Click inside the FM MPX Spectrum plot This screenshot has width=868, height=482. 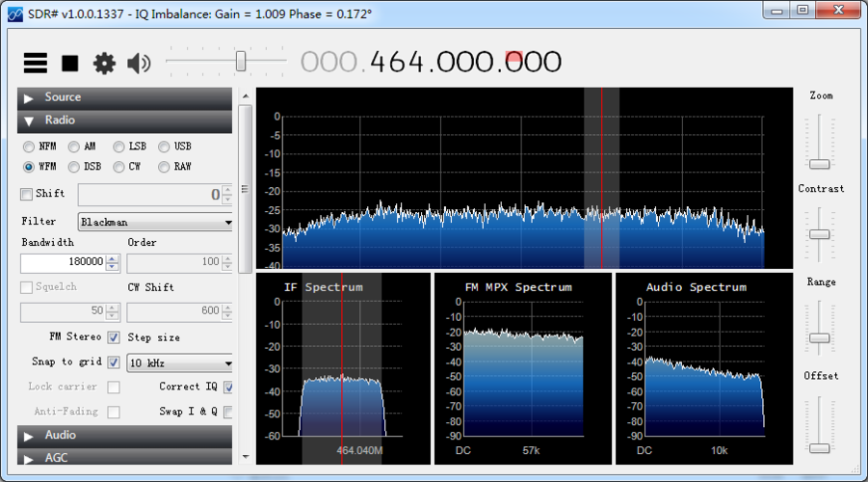click(523, 368)
